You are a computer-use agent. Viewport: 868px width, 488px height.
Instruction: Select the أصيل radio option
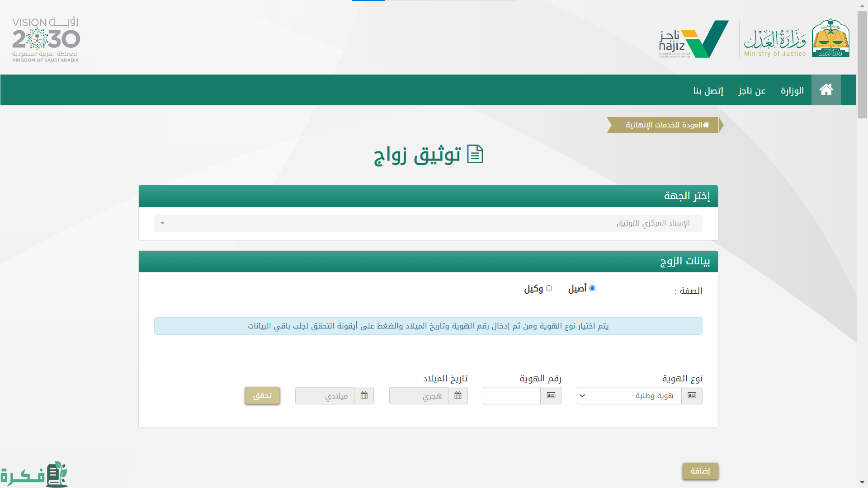(592, 288)
